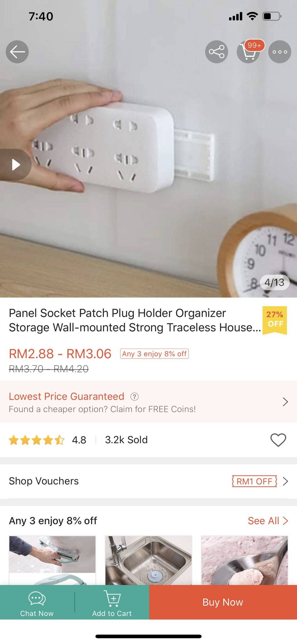297x644 pixels.
Task: Open the meat spoon product thumbnail
Action: point(244,560)
